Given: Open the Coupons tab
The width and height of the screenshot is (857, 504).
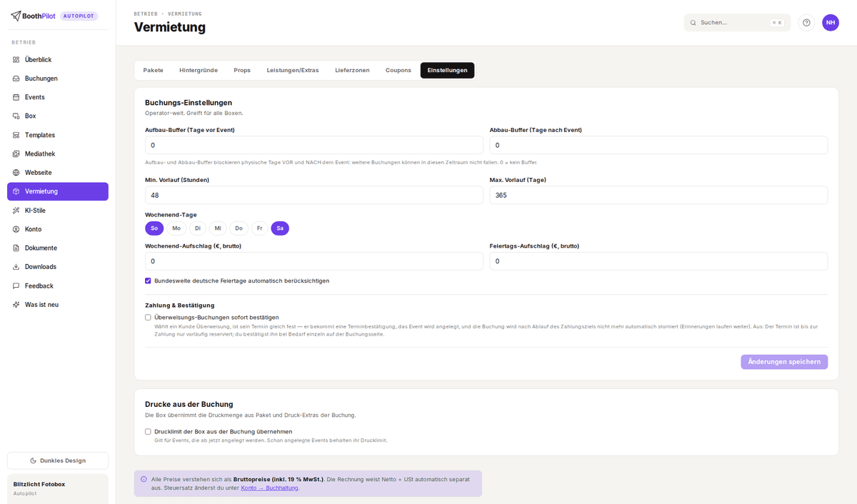Looking at the screenshot, I should click(399, 70).
